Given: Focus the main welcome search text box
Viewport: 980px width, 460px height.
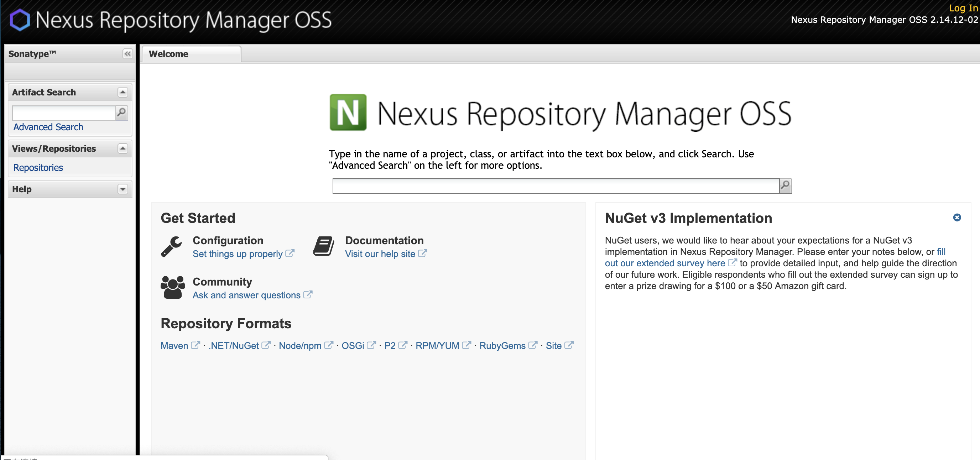Looking at the screenshot, I should point(556,186).
